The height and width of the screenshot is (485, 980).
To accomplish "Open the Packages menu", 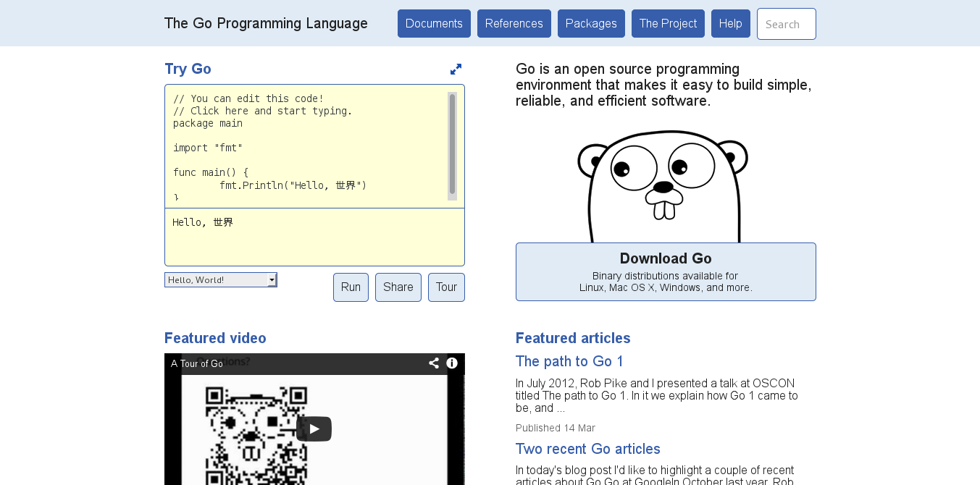I will click(x=591, y=24).
